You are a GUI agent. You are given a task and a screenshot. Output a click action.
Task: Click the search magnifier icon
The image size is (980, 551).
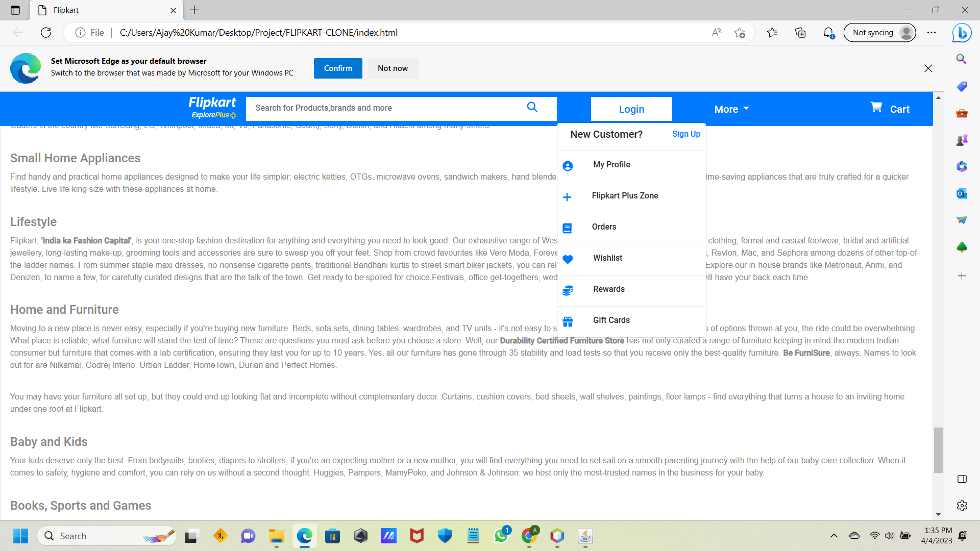coord(532,108)
